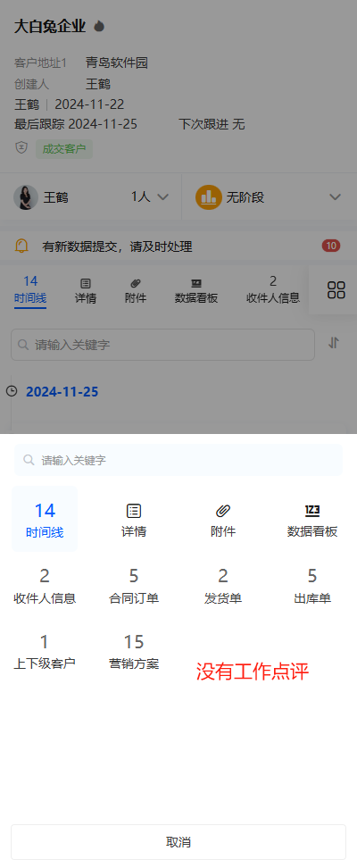The image size is (357, 868).
Task: Click the flame icon next to 大白兔企业
Action: pyautogui.click(x=99, y=26)
